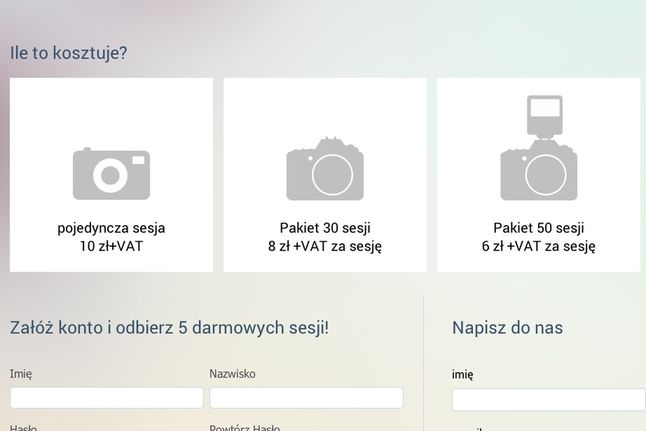Click the 'Hasło' label below Imię field
Screen dimensions: 646x431
(23, 427)
